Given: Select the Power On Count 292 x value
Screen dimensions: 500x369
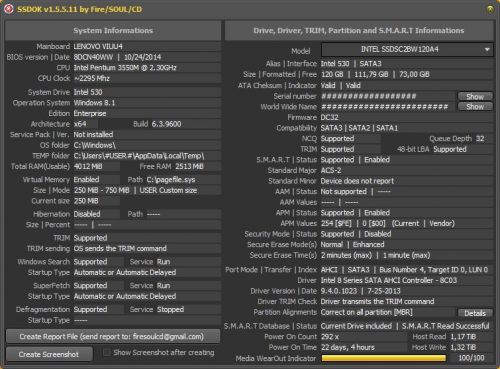Looking at the screenshot, I should [x=330, y=337].
